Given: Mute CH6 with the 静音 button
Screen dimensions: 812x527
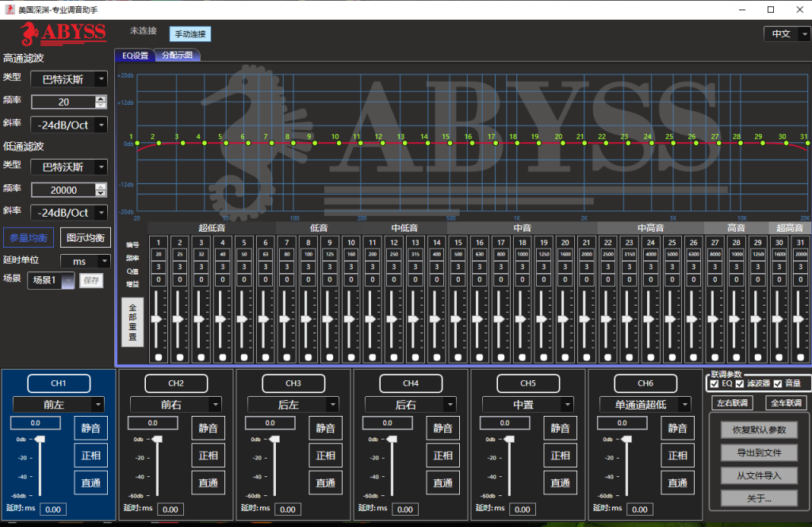Looking at the screenshot, I should point(677,428).
